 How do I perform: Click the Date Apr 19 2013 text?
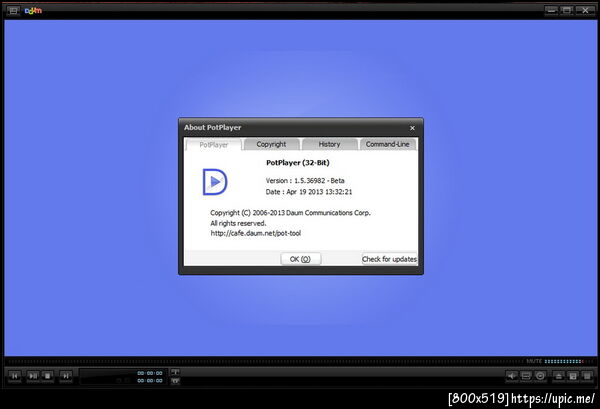(309, 192)
